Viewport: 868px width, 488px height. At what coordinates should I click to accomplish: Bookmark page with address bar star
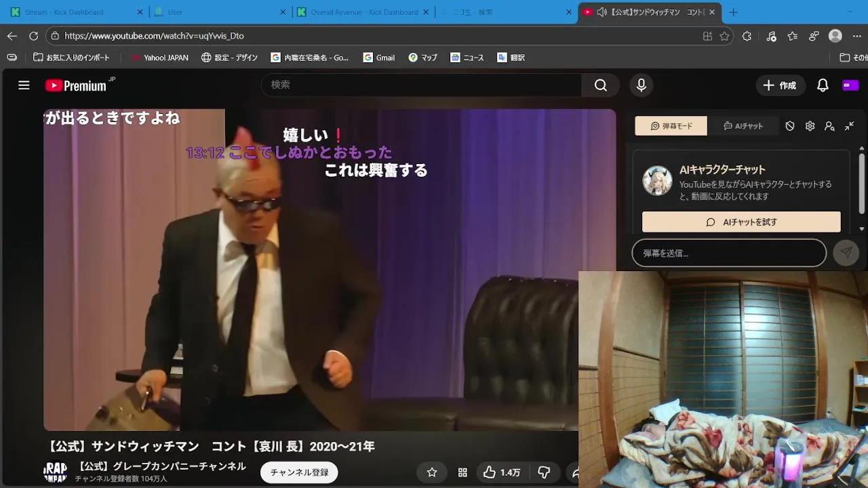[724, 36]
